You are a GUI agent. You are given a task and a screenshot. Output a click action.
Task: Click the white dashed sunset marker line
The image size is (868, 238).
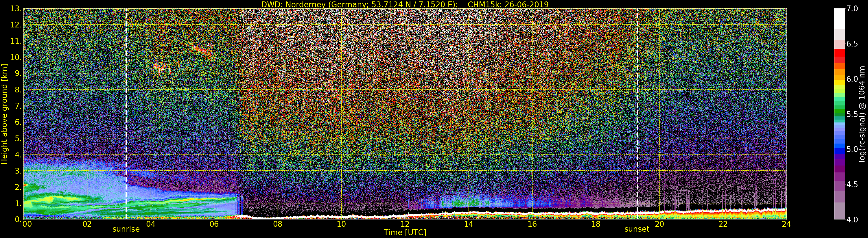point(637,114)
